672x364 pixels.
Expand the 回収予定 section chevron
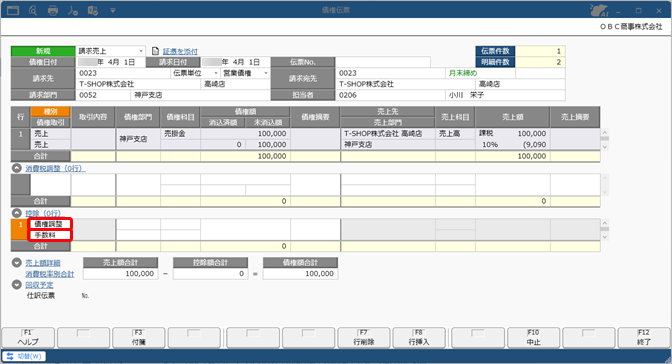[17, 284]
